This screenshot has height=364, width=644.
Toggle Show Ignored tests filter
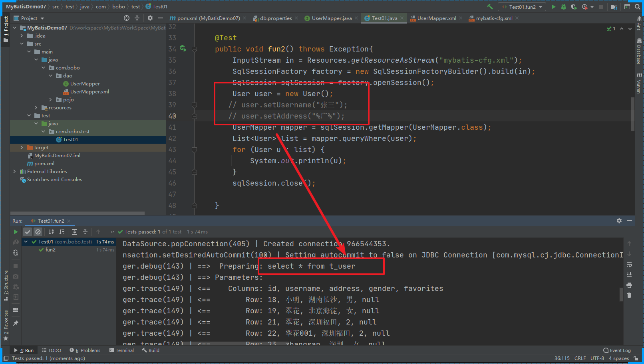point(38,232)
